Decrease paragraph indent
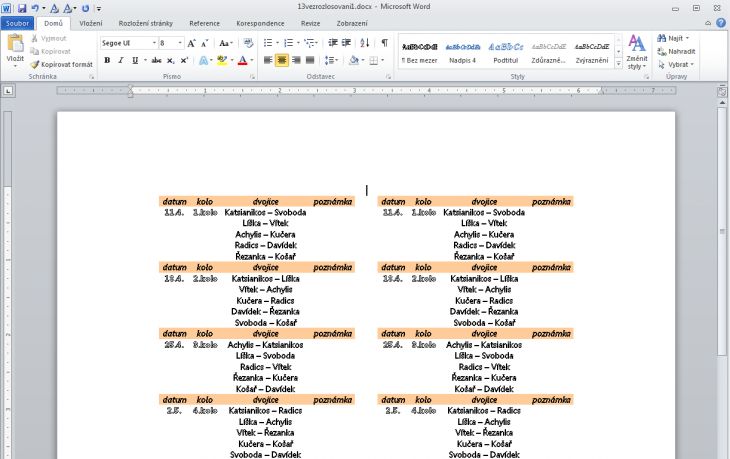 click(x=333, y=43)
